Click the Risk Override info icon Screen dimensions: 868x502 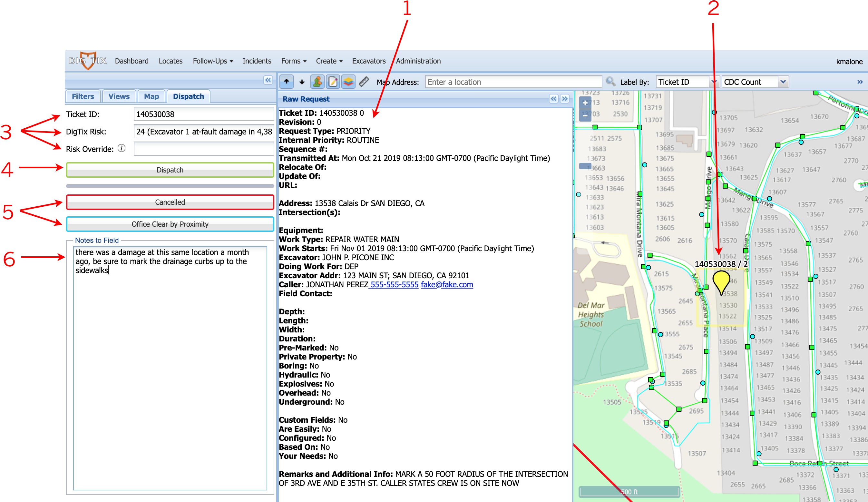(x=121, y=148)
